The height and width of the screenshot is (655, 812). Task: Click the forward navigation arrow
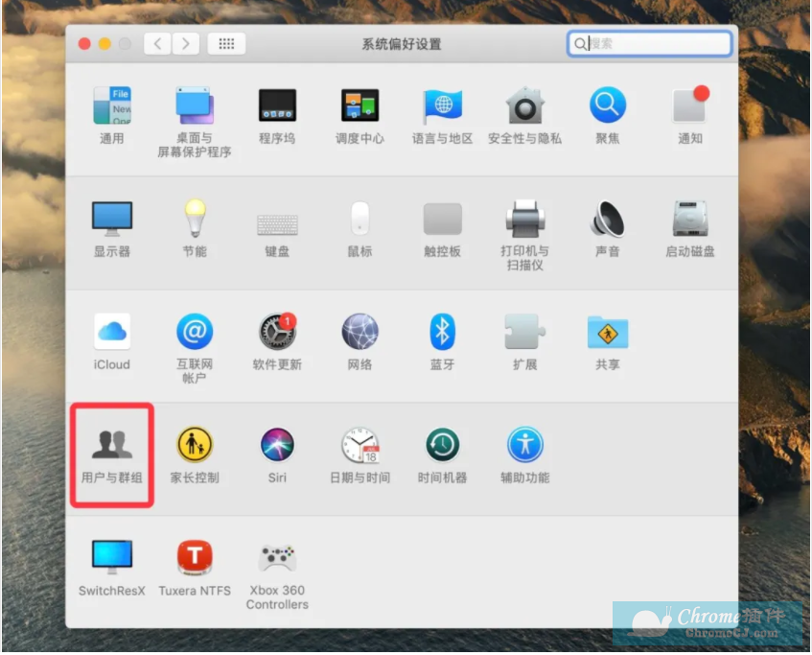coord(185,43)
